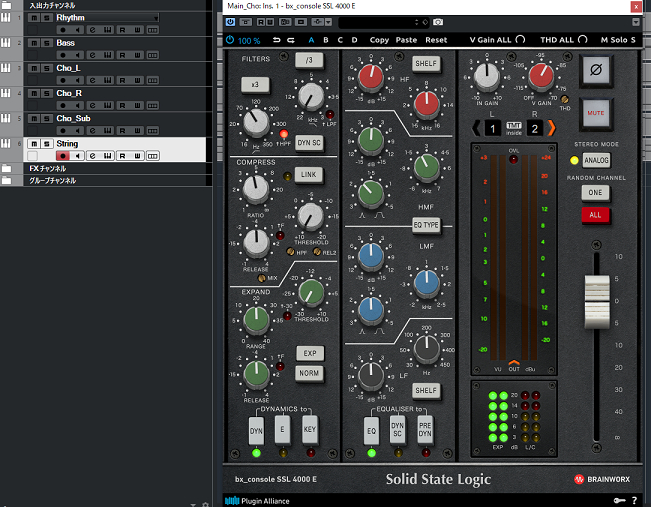Click the V Gain ALL knob icon
651x507 pixels.
coord(520,39)
